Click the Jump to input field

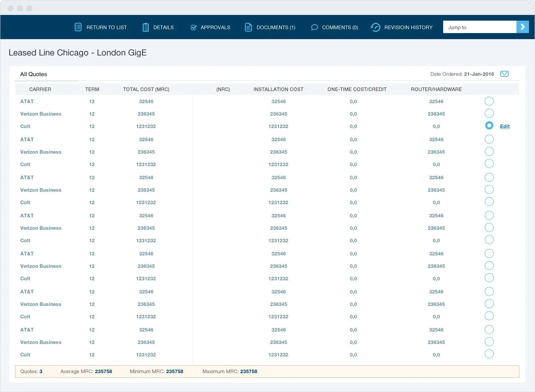tap(479, 27)
